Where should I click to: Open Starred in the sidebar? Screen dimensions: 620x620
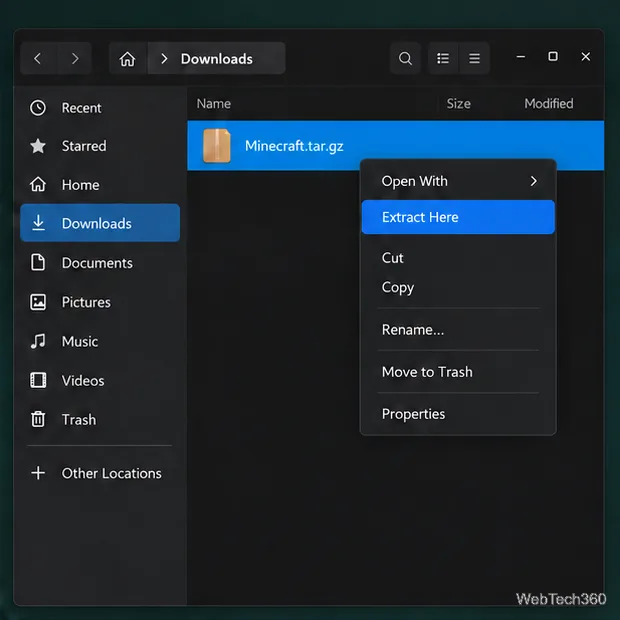point(84,146)
